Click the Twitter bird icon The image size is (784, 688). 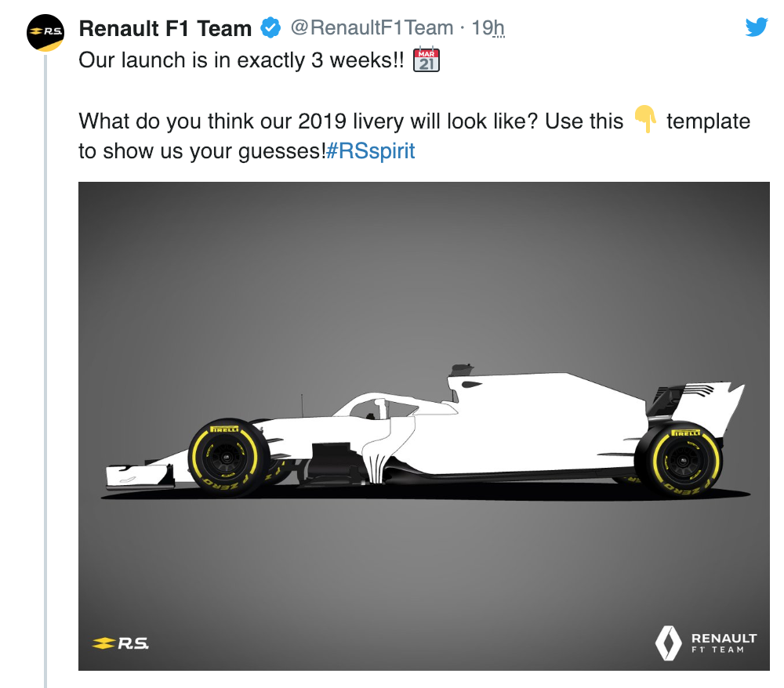point(757,28)
